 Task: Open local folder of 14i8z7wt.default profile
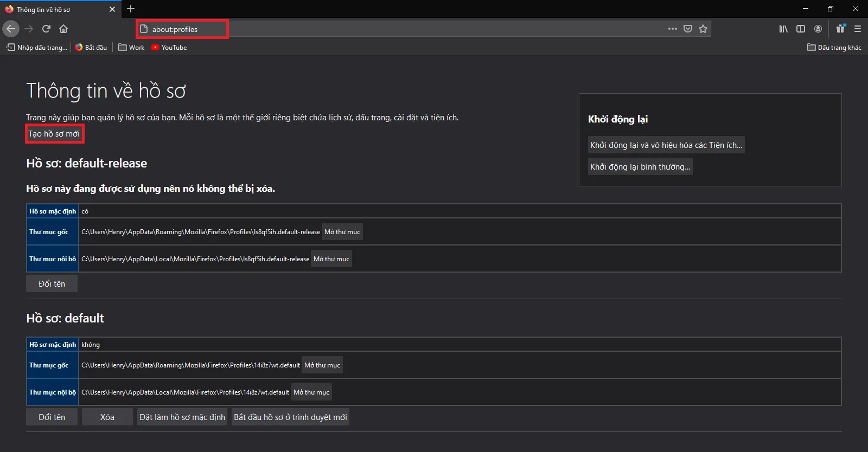click(311, 392)
